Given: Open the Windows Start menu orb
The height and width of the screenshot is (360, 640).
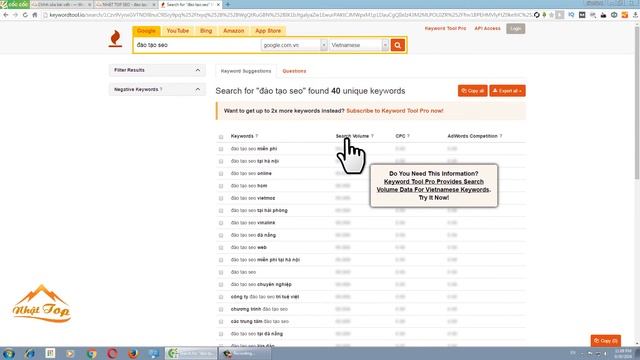Looking at the screenshot, I should click(9, 353).
